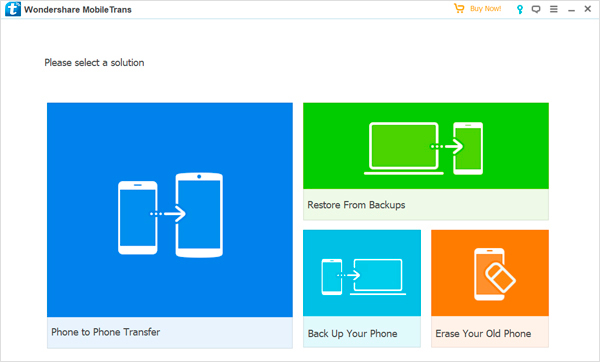Select the two-phones transfer icon on the blue tile
The width and height of the screenshot is (600, 363).
click(x=170, y=215)
